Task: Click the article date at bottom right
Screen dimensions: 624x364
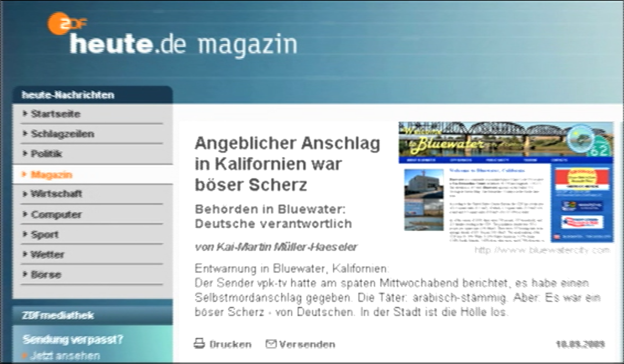Action: [x=581, y=344]
